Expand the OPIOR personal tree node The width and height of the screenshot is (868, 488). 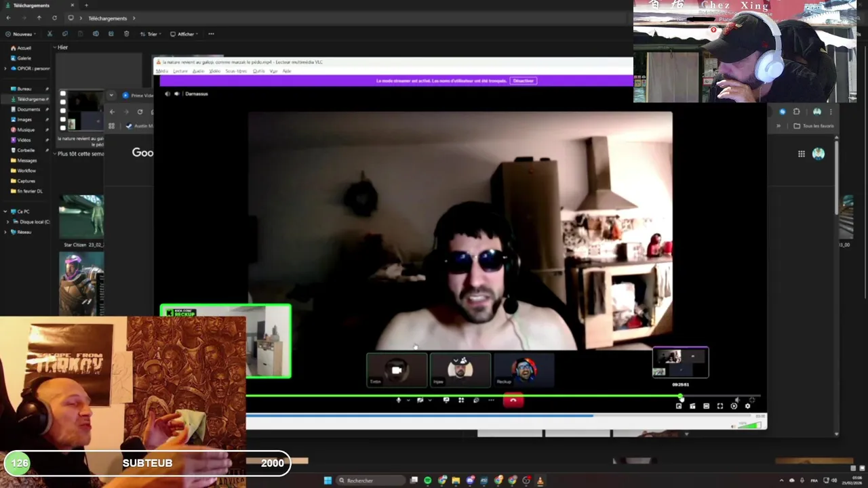pyautogui.click(x=5, y=68)
